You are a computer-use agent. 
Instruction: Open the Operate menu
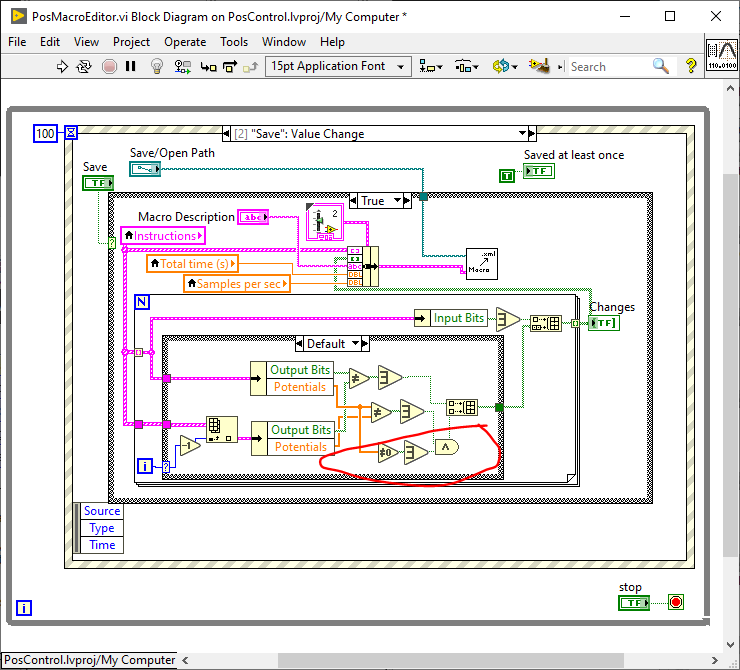[185, 42]
